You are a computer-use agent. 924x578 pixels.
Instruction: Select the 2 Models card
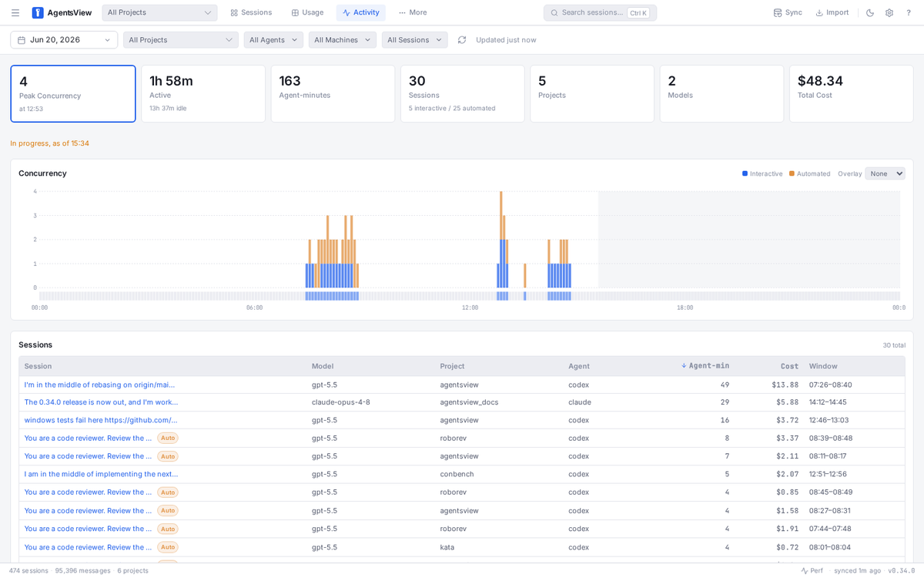(721, 93)
